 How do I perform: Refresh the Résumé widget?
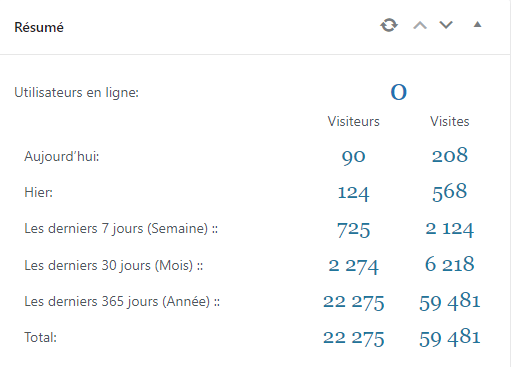tap(389, 25)
